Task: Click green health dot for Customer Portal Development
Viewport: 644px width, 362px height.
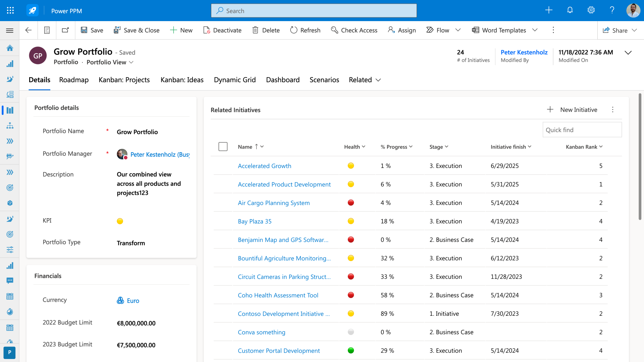Action: click(x=351, y=350)
